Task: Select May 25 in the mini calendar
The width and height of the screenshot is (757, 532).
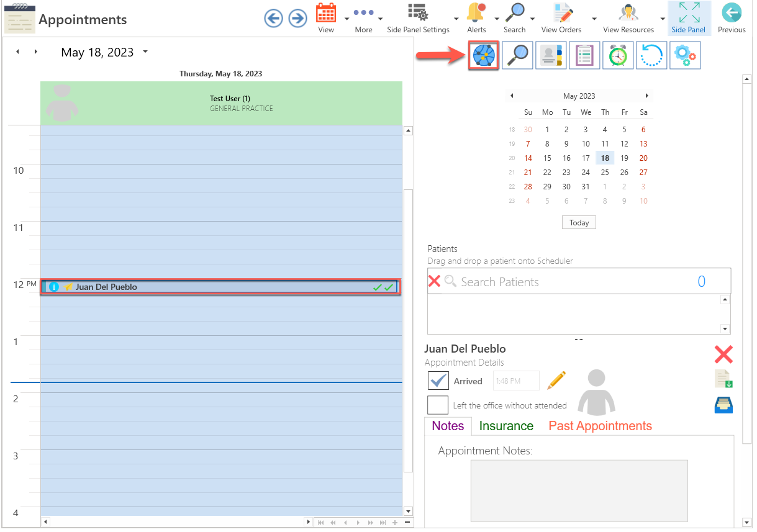Action: click(605, 173)
